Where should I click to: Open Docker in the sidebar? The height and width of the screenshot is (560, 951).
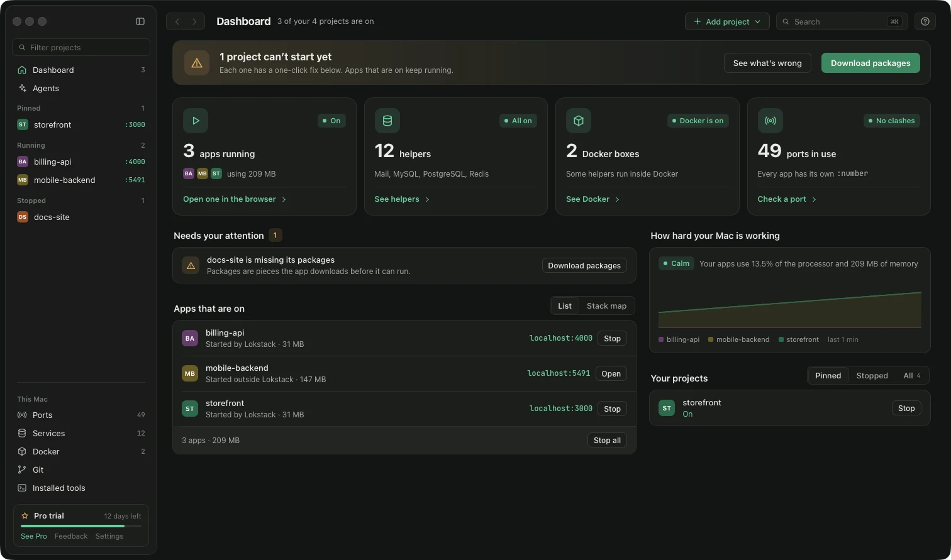[x=81, y=451]
